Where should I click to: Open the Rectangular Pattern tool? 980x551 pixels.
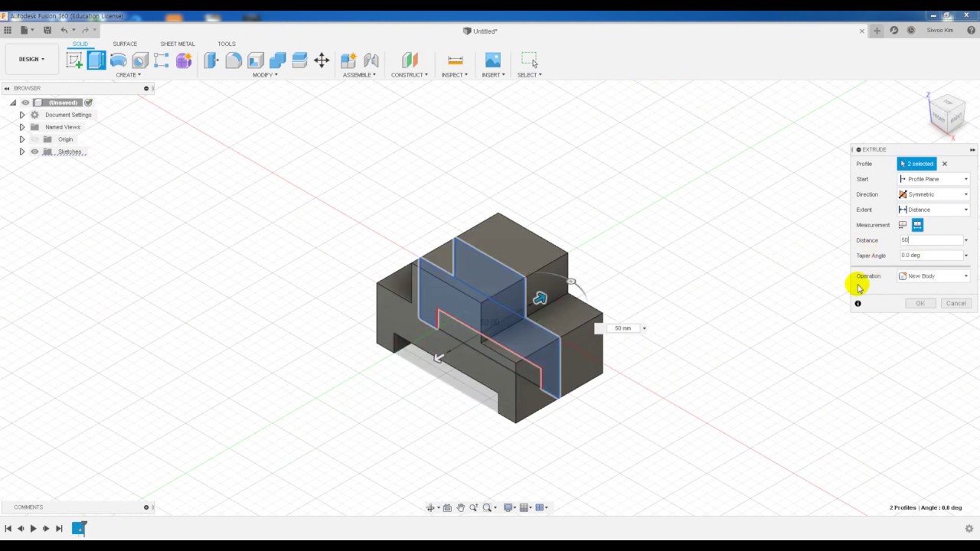pyautogui.click(x=162, y=60)
